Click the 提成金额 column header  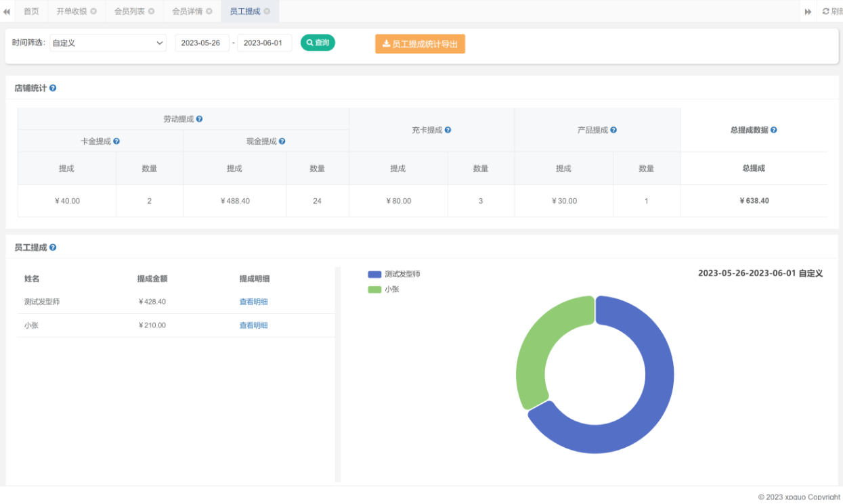[152, 279]
